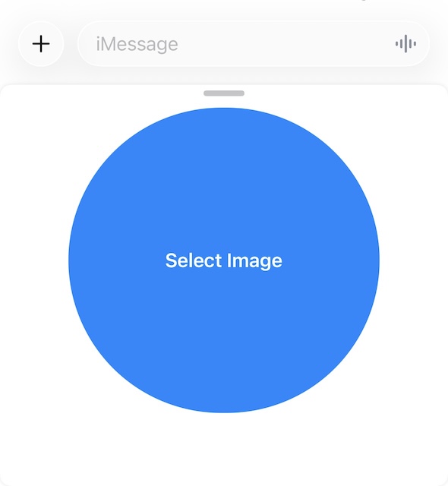This screenshot has width=448, height=486.
Task: Place cursor in the iMessage placeholder
Action: (137, 44)
